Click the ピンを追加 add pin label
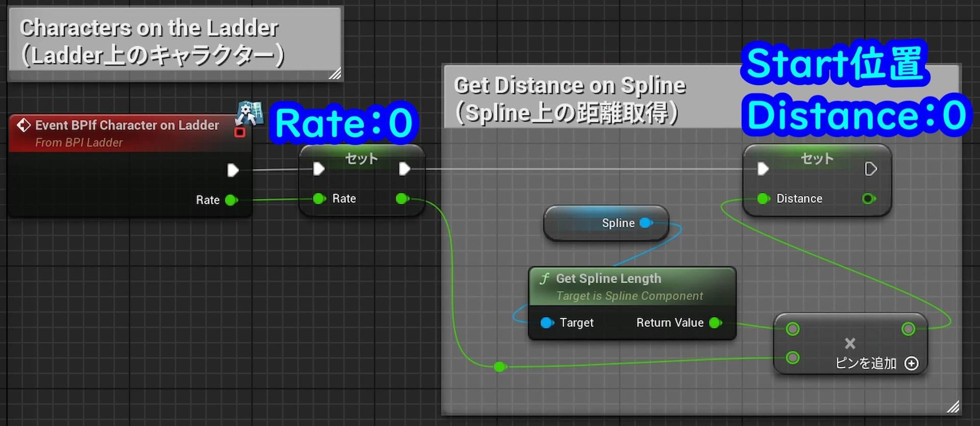The image size is (980, 426). click(866, 363)
